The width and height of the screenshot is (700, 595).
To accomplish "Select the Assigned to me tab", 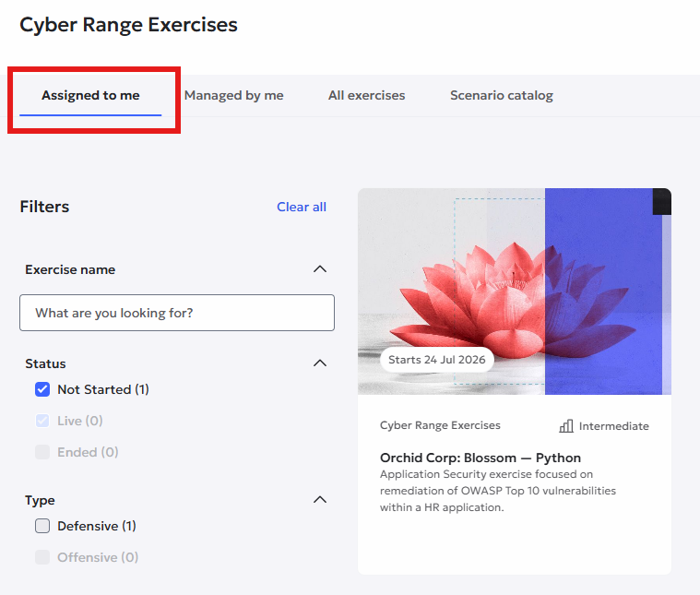I will click(x=90, y=96).
